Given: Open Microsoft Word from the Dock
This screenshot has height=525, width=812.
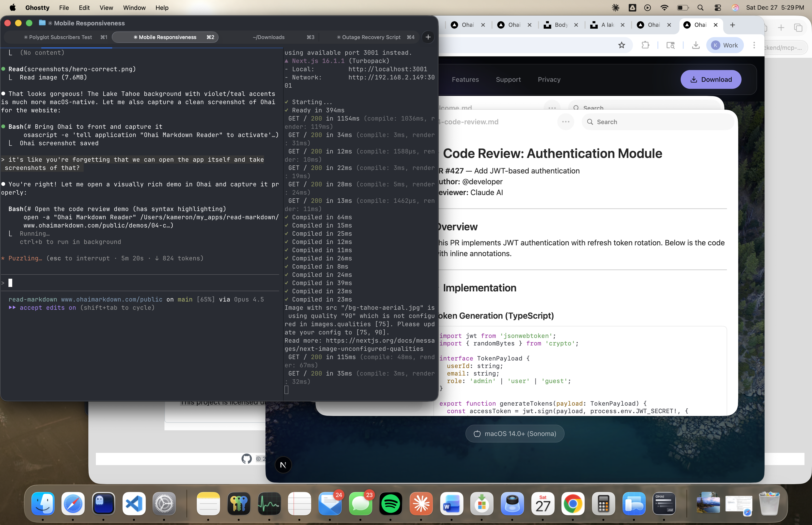Looking at the screenshot, I should click(x=452, y=504).
